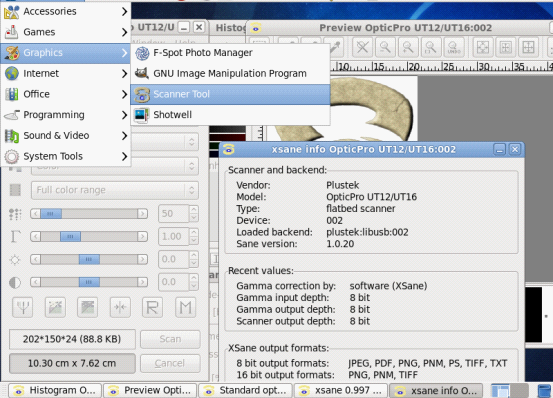Click the 202*150*24 (88.8 KB) size button

72,339
